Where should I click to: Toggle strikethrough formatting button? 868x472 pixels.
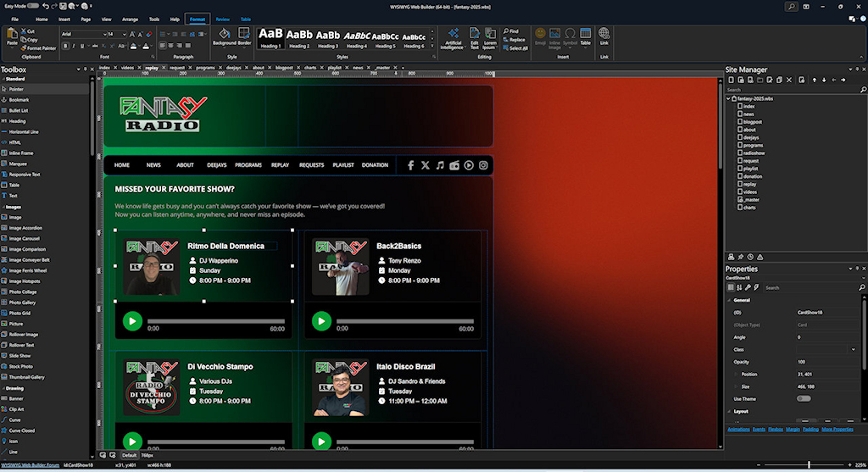95,46
